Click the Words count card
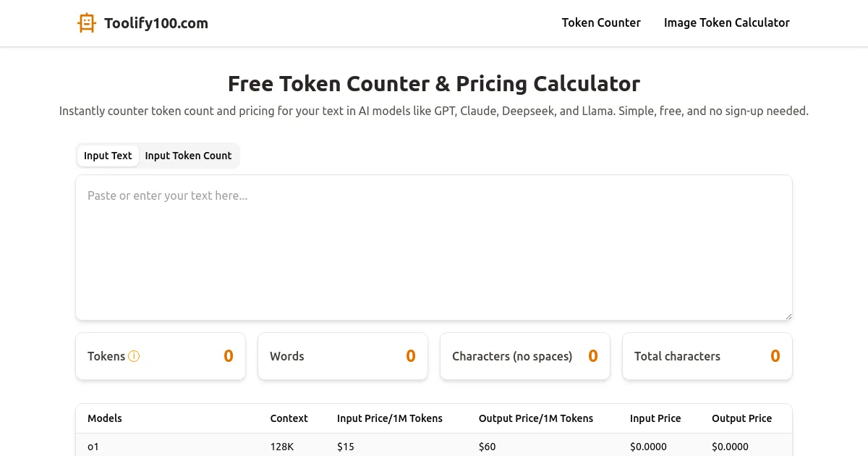Screen dimensions: 868x456 [x=343, y=356]
